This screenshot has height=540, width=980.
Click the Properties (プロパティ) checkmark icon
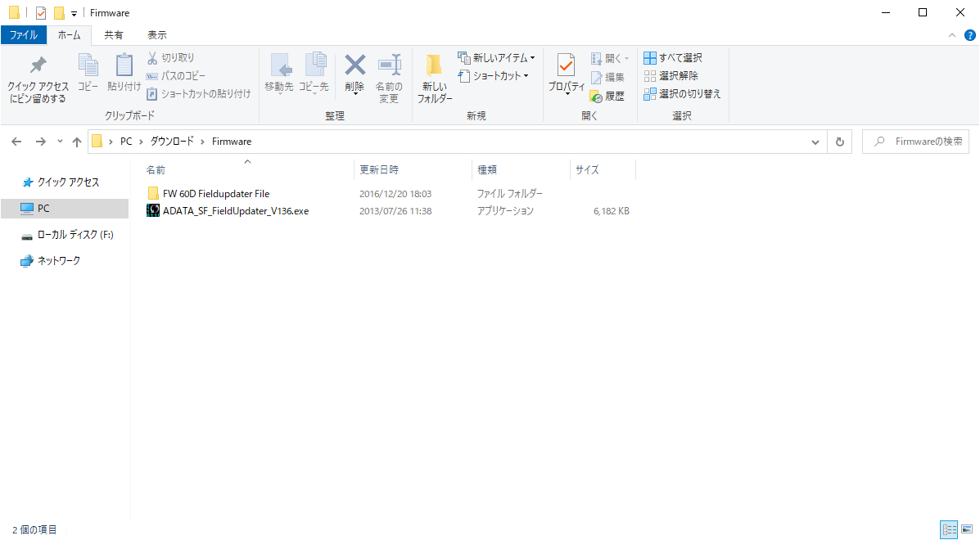tap(567, 65)
